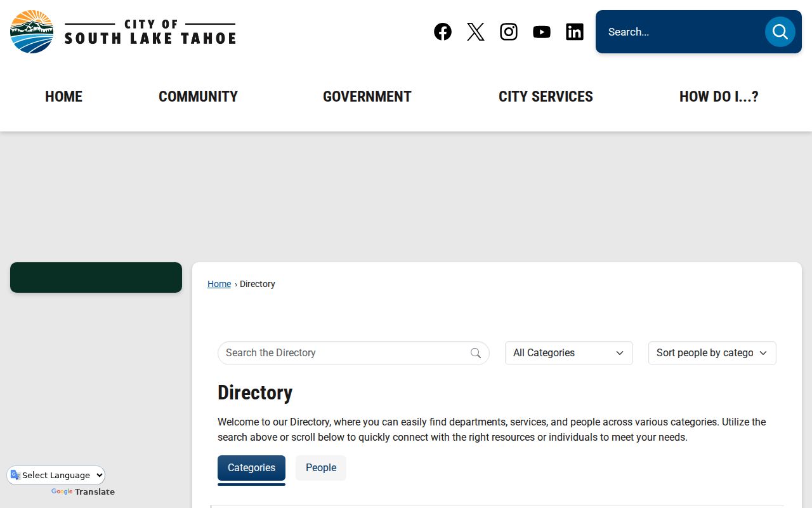The image size is (812, 508).
Task: Click the Directory breadcrumb text
Action: pos(258,284)
